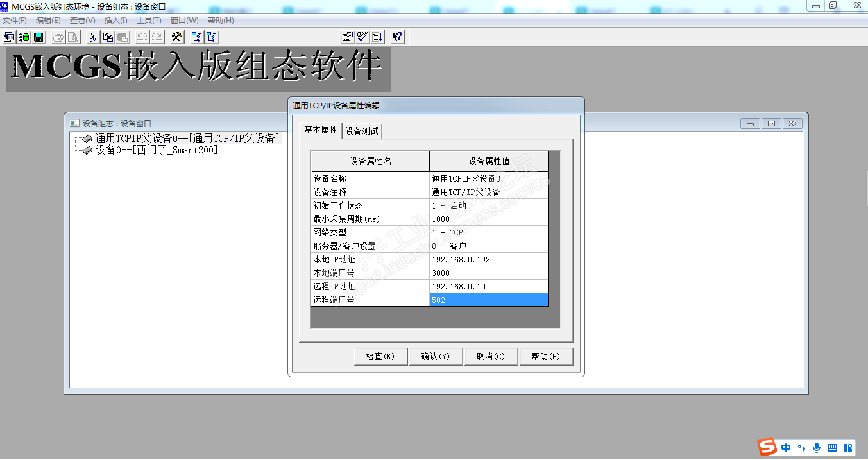
Task: Open the toolbox hammer-and-wrench icon
Action: tap(176, 37)
